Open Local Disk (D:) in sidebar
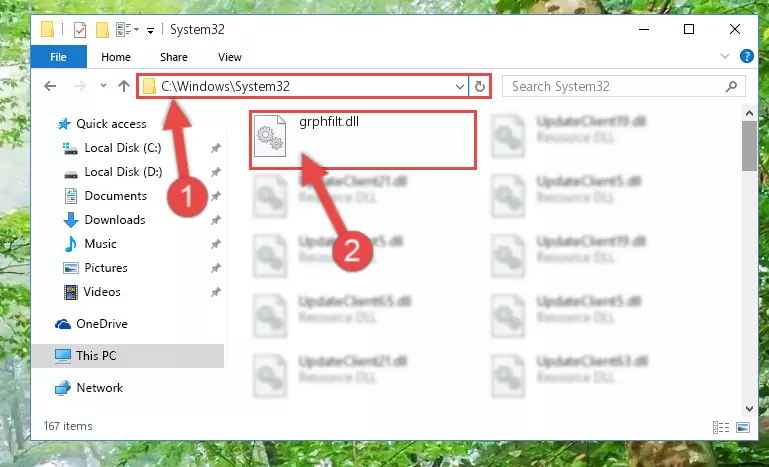Viewport: 769px width, 467px height. tap(123, 172)
